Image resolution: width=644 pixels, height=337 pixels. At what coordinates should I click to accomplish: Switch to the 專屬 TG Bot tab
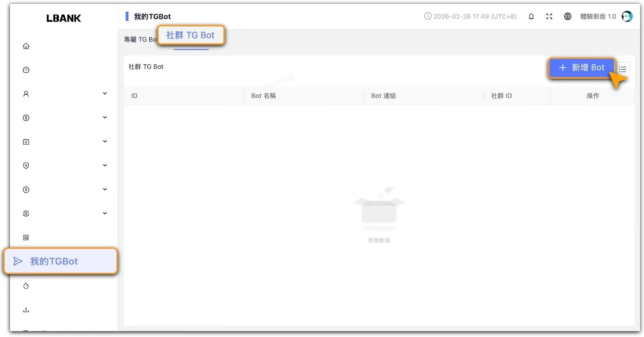(x=140, y=39)
